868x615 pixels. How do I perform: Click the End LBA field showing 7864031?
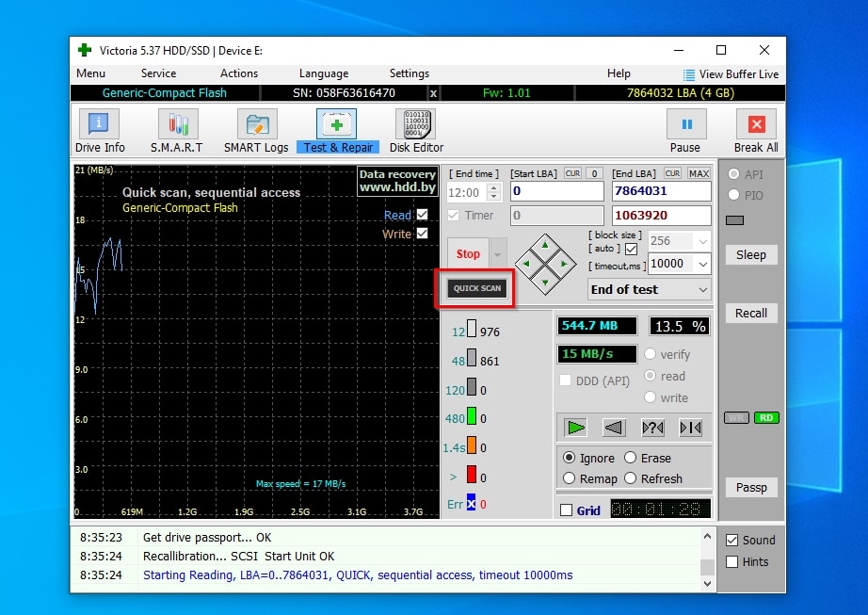pyautogui.click(x=662, y=191)
